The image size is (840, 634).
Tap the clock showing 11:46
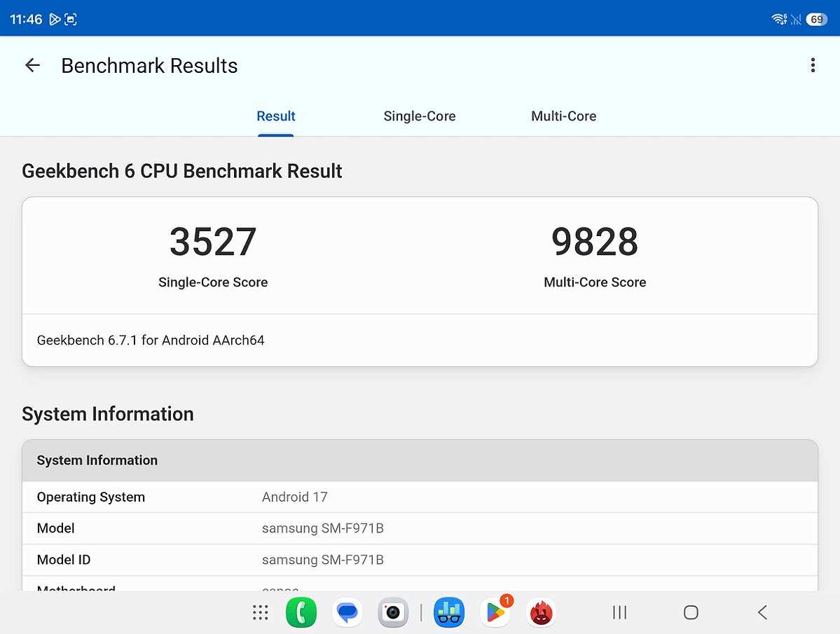tap(26, 20)
